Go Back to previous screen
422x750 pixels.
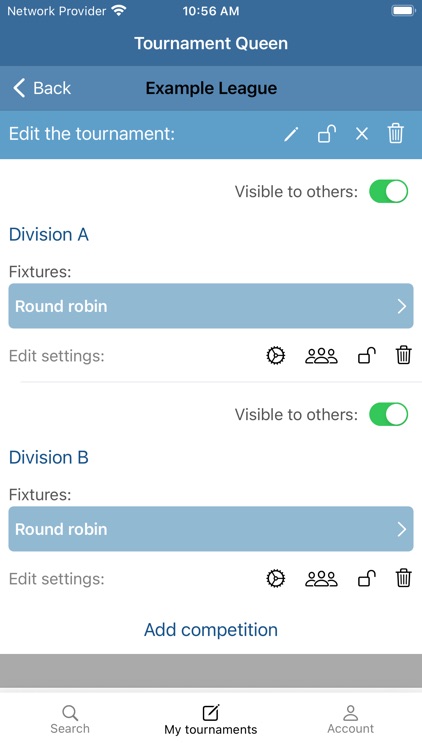click(42, 88)
